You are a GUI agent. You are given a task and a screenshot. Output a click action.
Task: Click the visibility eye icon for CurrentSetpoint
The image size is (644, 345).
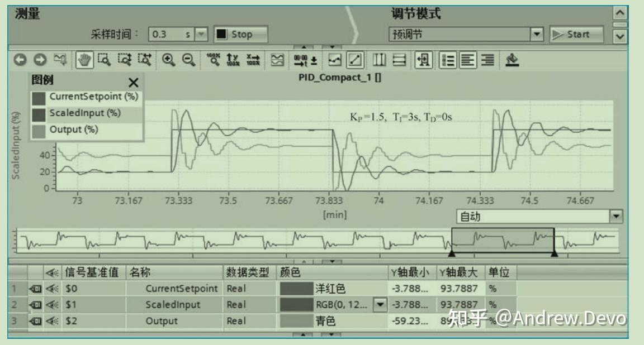(52, 289)
